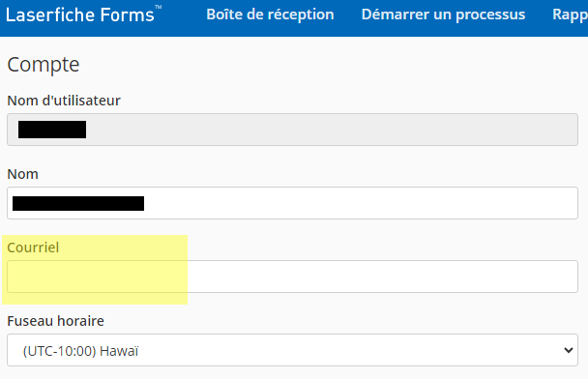Focus the empty Courriel input field
Screen dimensions: 588x379
292,277
